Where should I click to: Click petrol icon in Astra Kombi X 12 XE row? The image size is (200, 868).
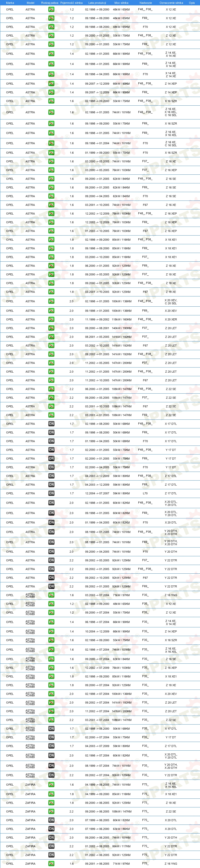coord(51,604)
